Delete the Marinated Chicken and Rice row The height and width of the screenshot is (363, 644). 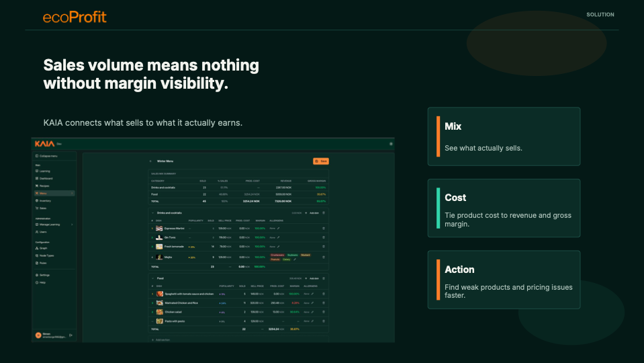324,303
